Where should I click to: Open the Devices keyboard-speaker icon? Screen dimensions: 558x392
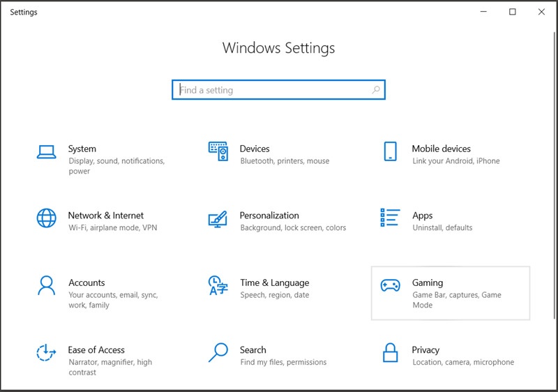tap(218, 151)
